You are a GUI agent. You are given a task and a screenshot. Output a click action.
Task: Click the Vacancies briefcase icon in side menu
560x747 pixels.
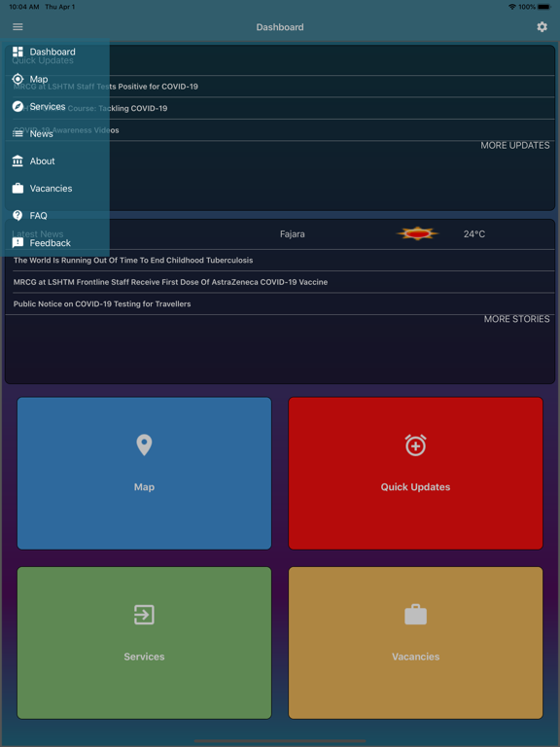click(17, 188)
